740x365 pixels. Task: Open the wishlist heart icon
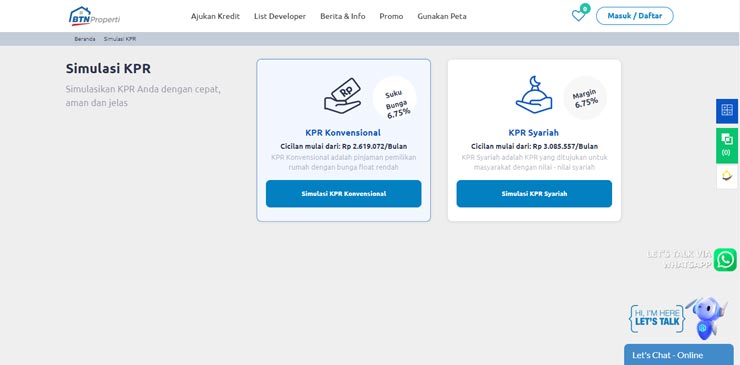(x=578, y=16)
